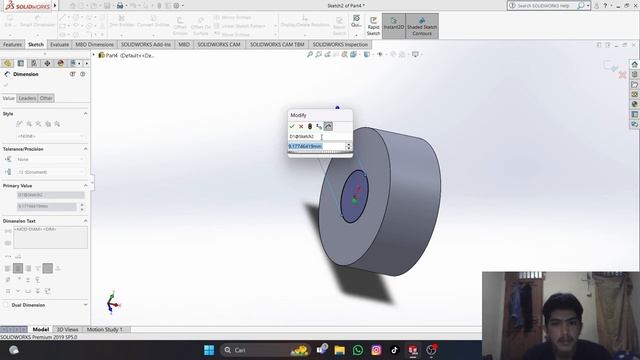This screenshot has width=640, height=360.
Task: Click the Model bottom tab
Action: pos(40,329)
